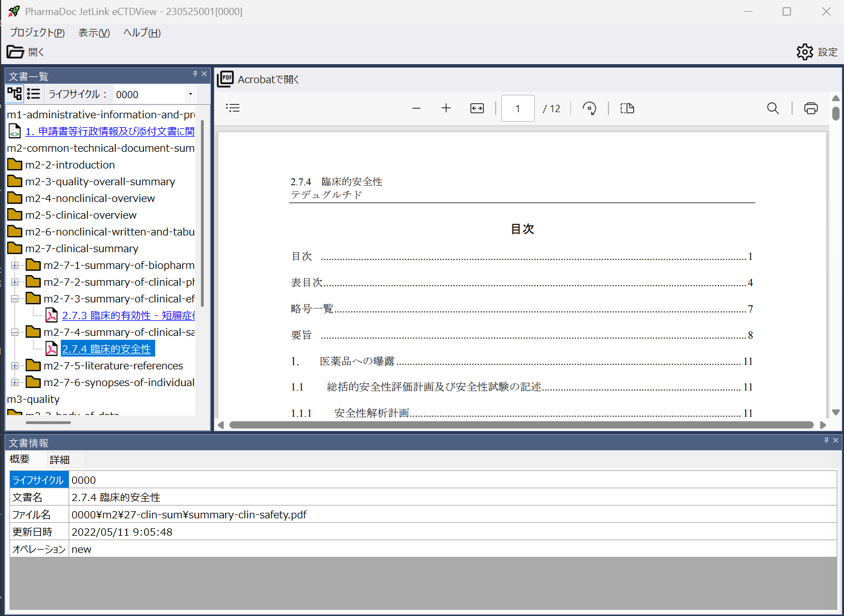Screen dimensions: 844x616
Task: Click the 開く open button
Action: [26, 52]
